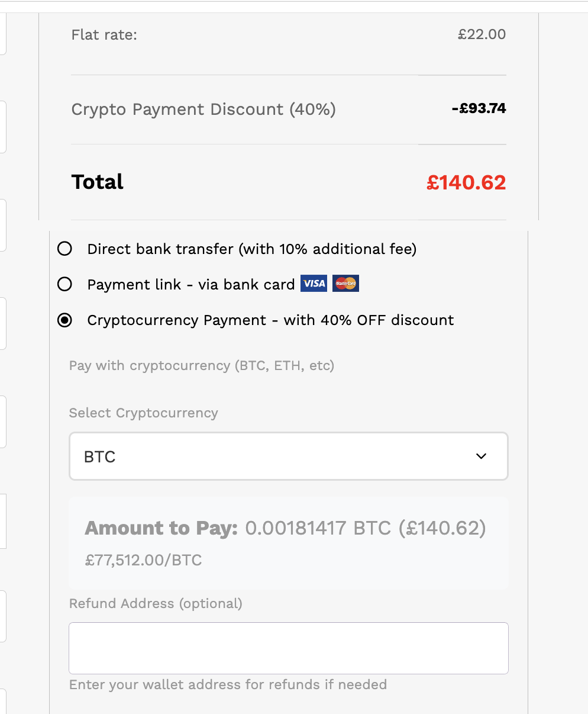Click the Refund Address input field
Screen dimensions: 588x714
[x=288, y=648]
